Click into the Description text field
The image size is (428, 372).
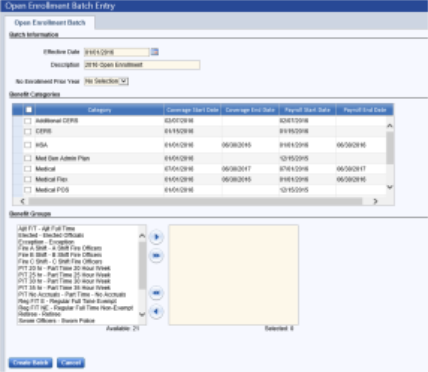point(142,65)
